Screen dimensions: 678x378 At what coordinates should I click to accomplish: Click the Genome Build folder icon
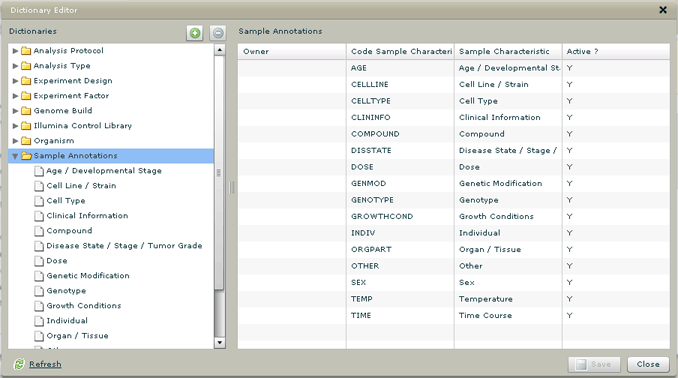click(x=26, y=111)
